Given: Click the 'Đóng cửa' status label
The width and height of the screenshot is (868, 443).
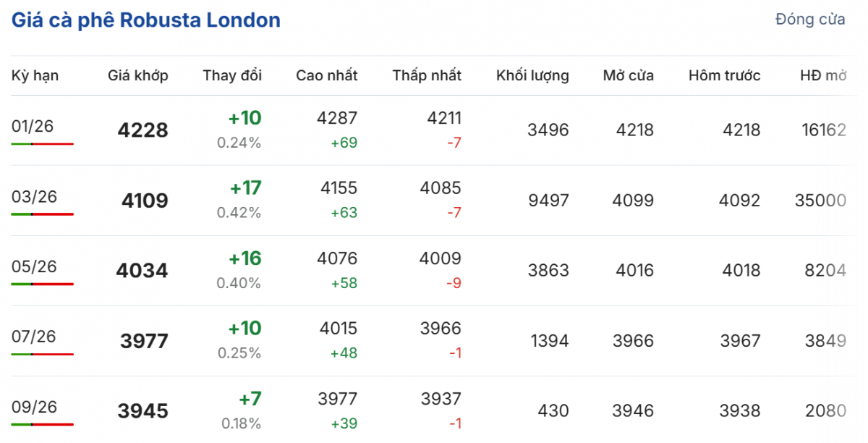Looking at the screenshot, I should (x=809, y=20).
